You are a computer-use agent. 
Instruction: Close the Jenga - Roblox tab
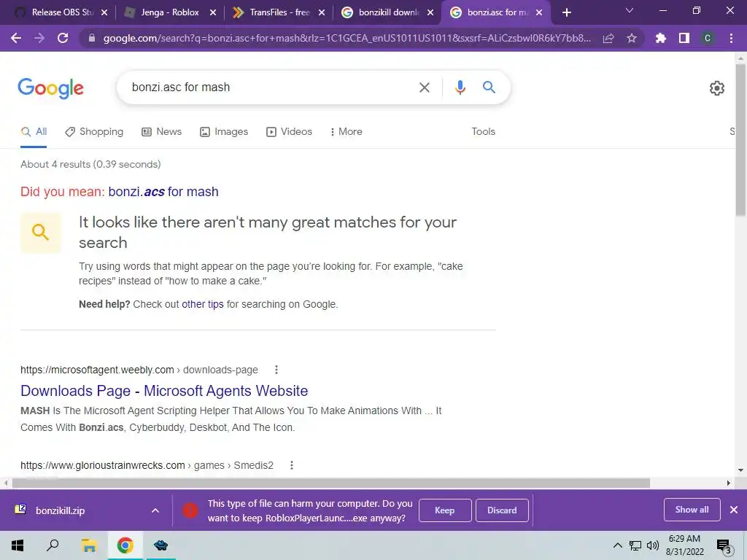213,13
